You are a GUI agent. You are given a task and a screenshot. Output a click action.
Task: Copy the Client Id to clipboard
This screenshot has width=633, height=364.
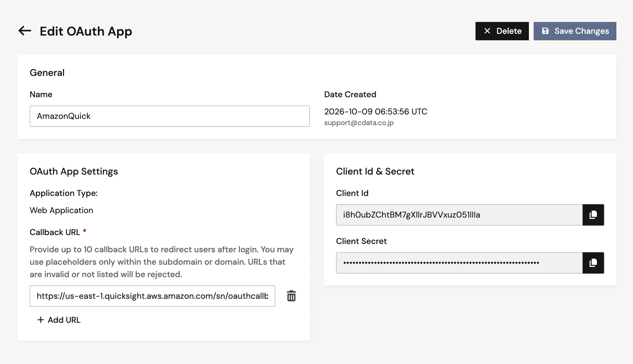(593, 215)
